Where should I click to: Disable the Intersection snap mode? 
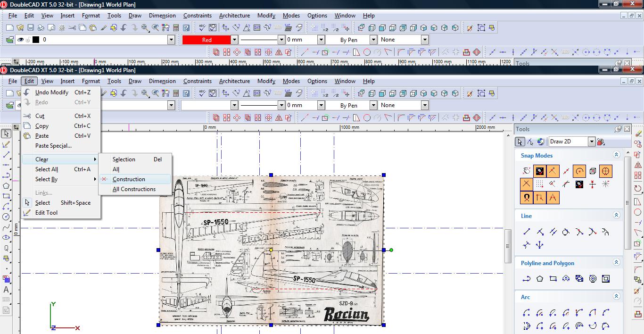[x=527, y=184]
